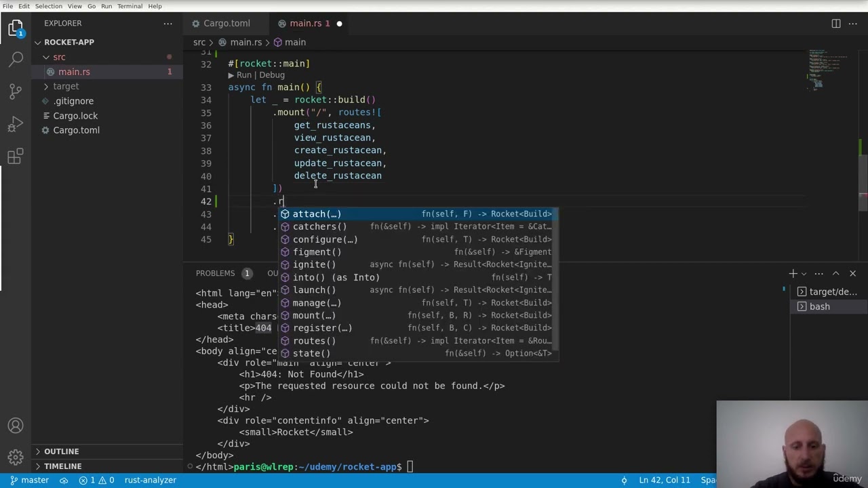Select the configure(…) suggestion

point(417,239)
